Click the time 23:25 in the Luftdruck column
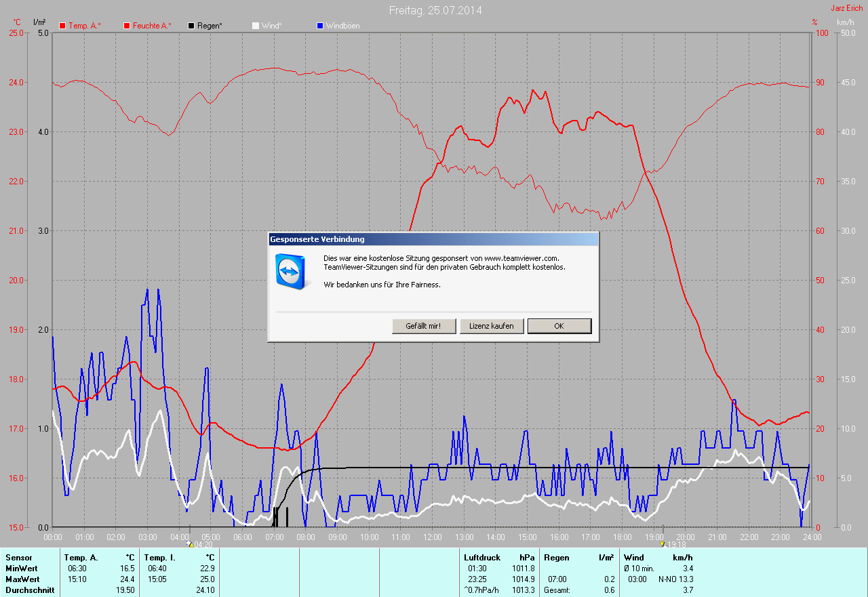This screenshot has height=597, width=868. tap(477, 579)
